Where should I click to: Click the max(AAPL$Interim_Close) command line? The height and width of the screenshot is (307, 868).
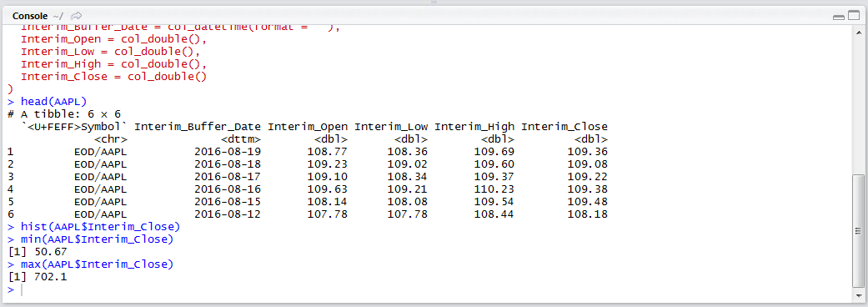tap(97, 264)
